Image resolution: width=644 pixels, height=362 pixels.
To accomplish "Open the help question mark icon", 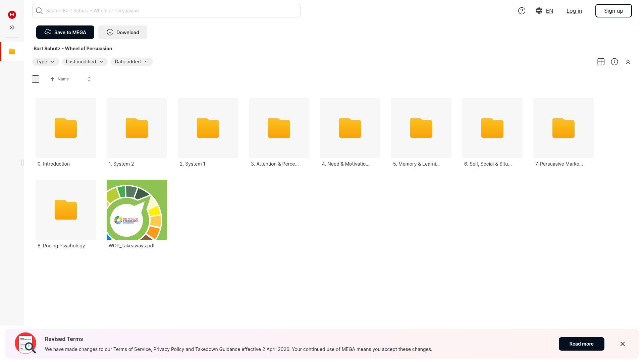I will 522,11.
